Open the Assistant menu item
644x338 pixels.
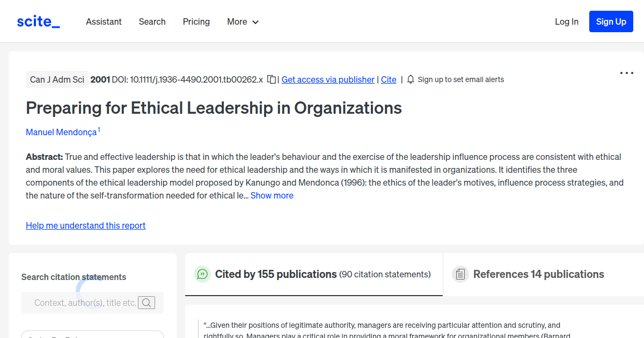pyautogui.click(x=104, y=21)
